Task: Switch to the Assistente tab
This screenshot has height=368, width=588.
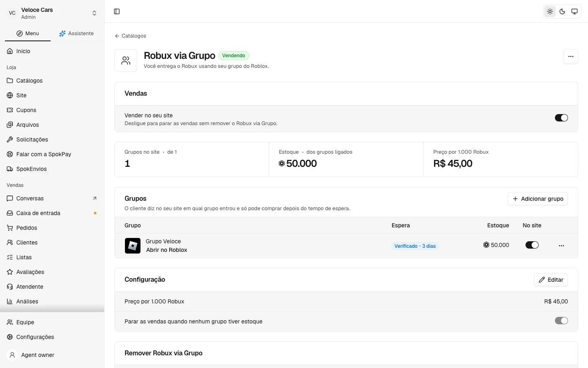Action: click(x=76, y=34)
